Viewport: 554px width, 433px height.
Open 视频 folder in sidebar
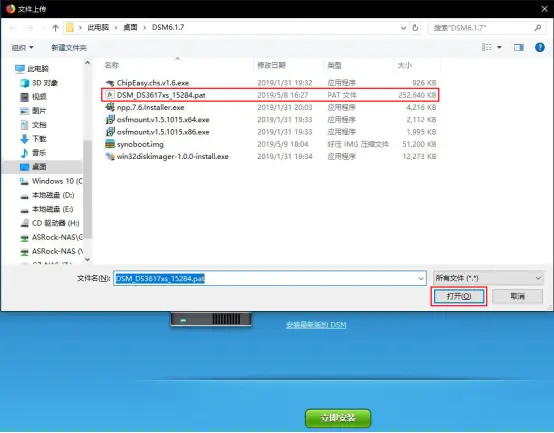pos(34,97)
